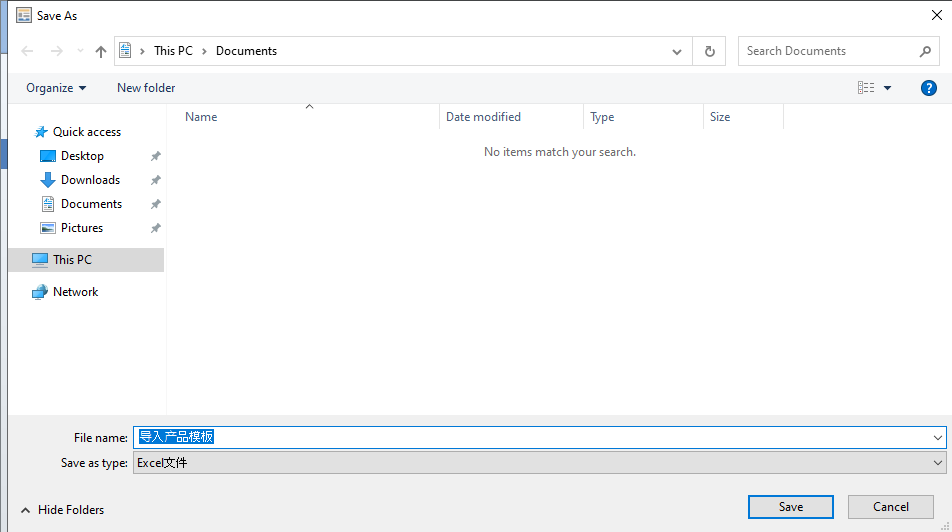Click the Cancel button
The image size is (952, 532).
tap(891, 507)
